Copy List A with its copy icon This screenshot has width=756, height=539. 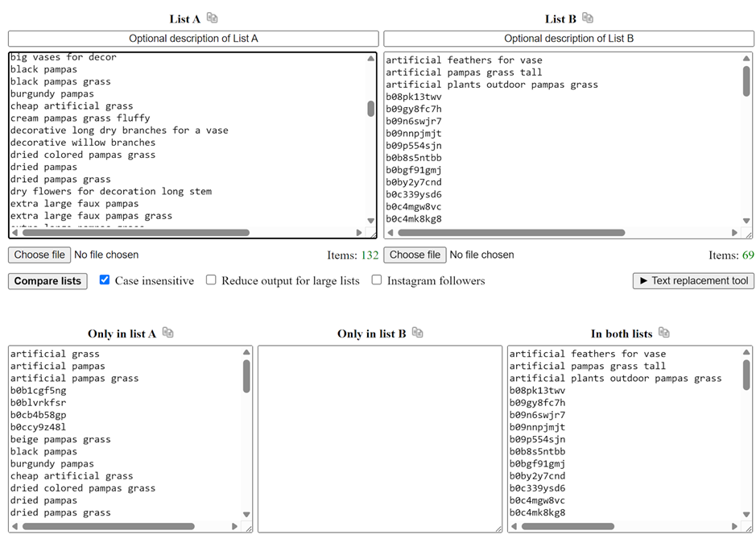tap(212, 19)
